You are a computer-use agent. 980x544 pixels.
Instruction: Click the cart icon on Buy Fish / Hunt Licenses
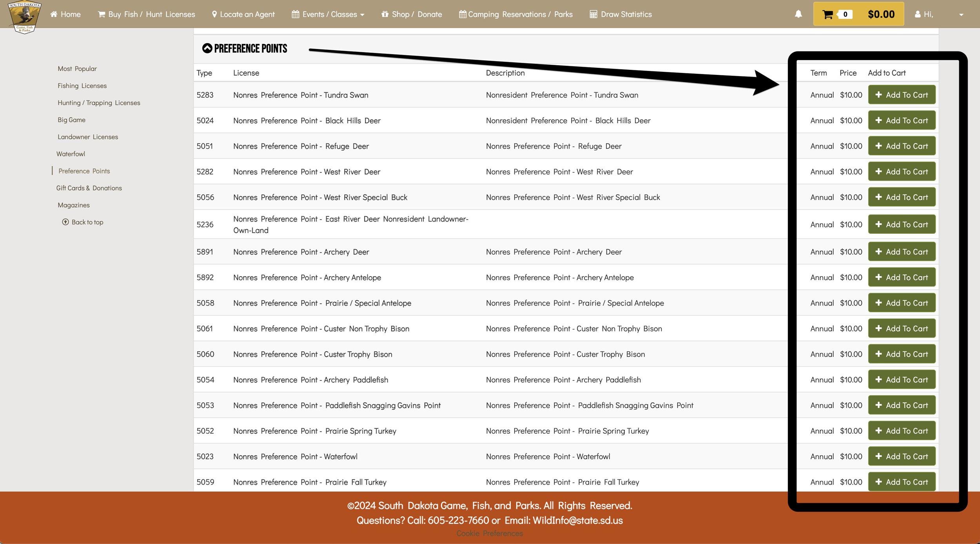[101, 14]
